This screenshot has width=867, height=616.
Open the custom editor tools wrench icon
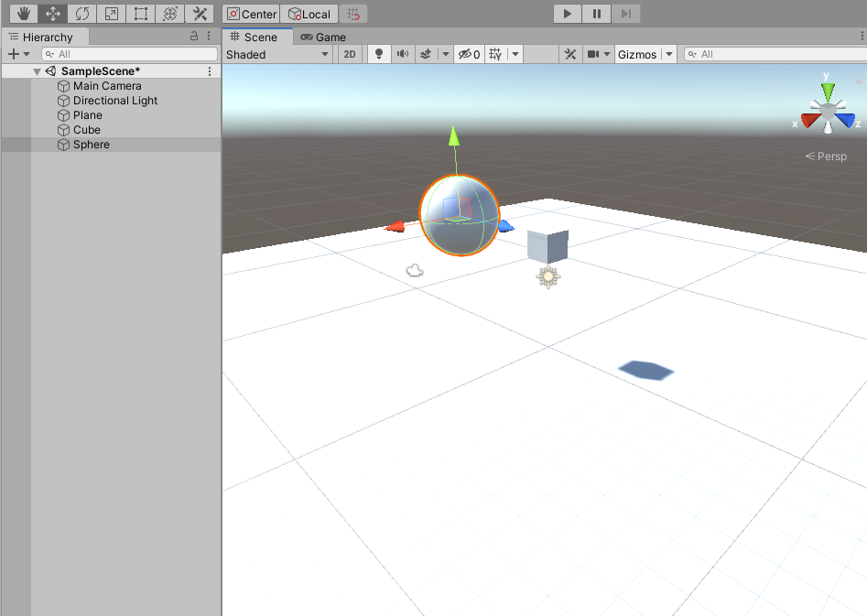pos(200,13)
